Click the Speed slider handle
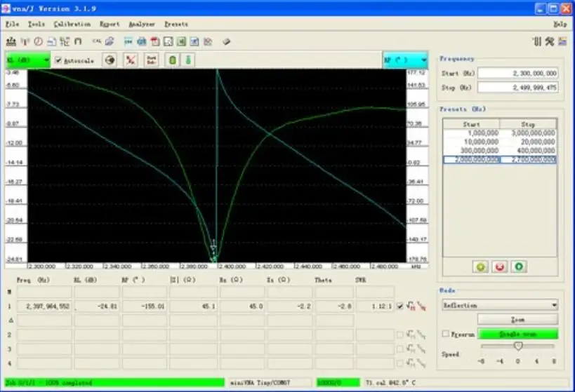 [518, 346]
